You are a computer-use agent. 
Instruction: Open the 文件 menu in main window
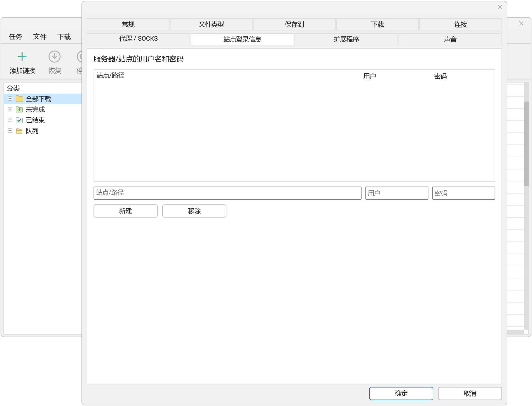(40, 37)
